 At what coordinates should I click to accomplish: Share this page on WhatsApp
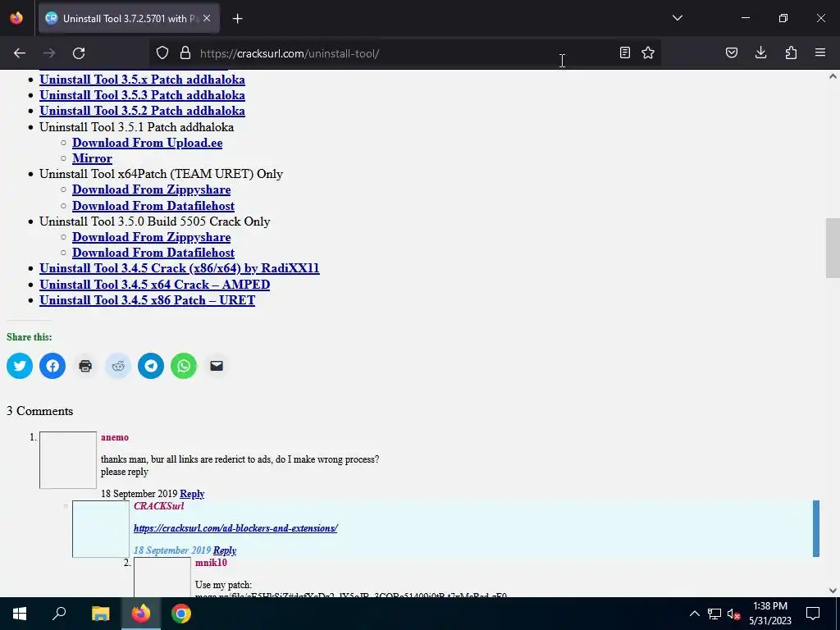(184, 366)
